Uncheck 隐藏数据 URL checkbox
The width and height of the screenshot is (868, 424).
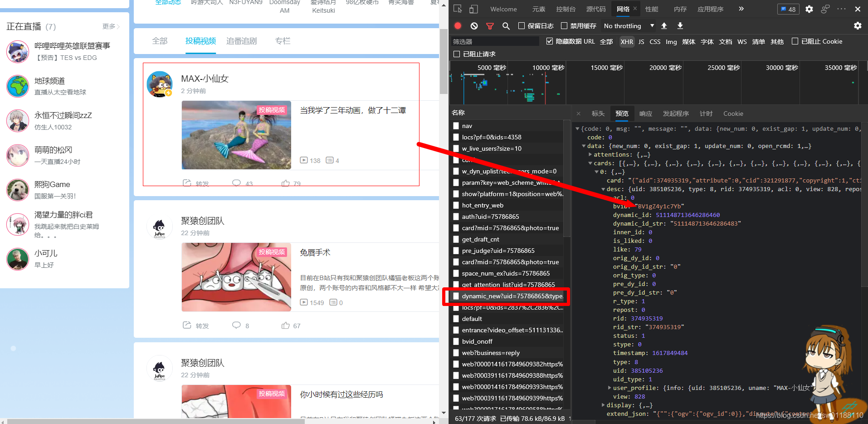point(550,41)
